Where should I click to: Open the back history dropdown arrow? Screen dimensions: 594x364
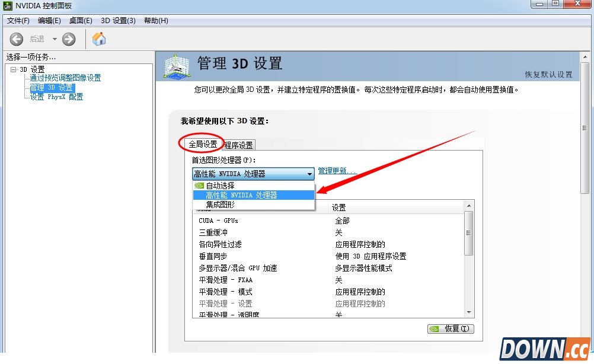tap(55, 39)
